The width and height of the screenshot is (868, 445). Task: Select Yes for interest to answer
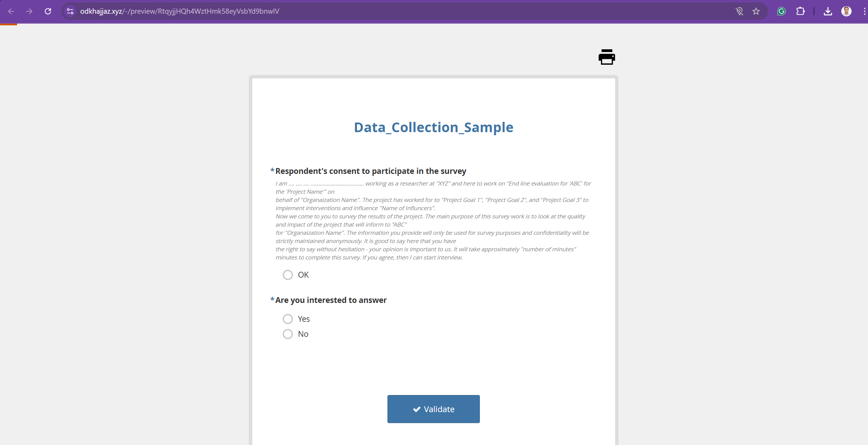pos(288,319)
